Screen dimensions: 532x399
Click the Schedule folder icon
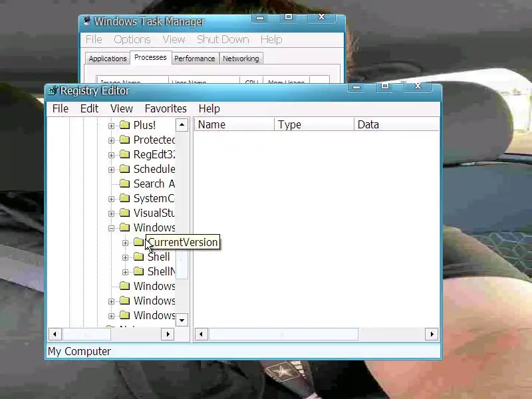point(125,169)
